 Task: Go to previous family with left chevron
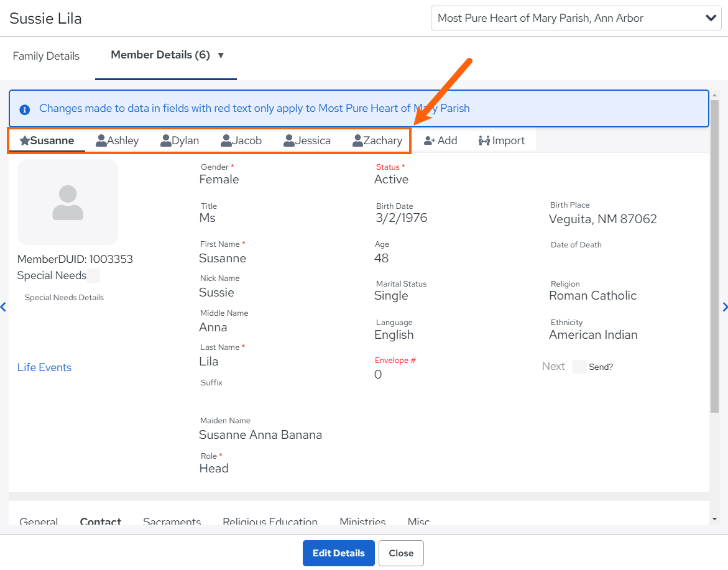pos(3,307)
